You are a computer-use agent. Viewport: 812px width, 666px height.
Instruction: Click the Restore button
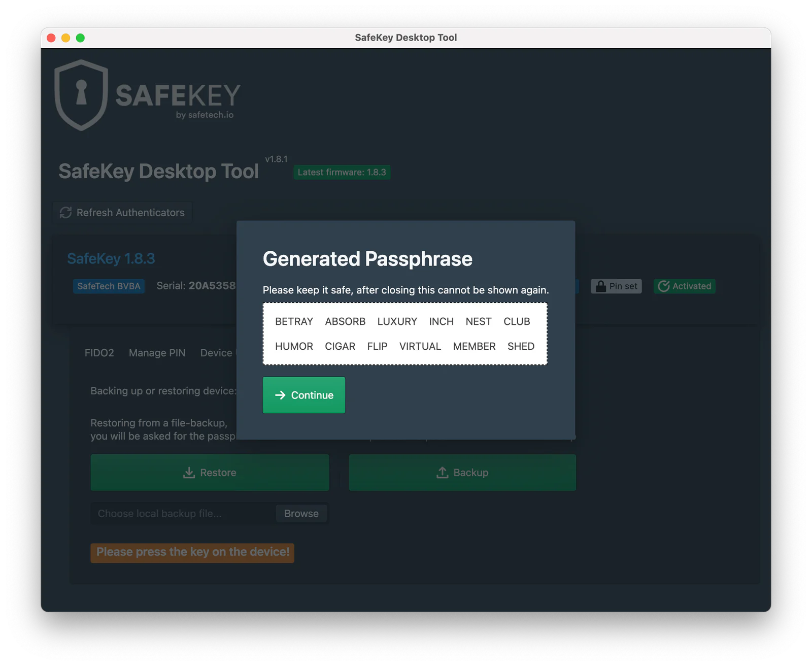pos(210,473)
